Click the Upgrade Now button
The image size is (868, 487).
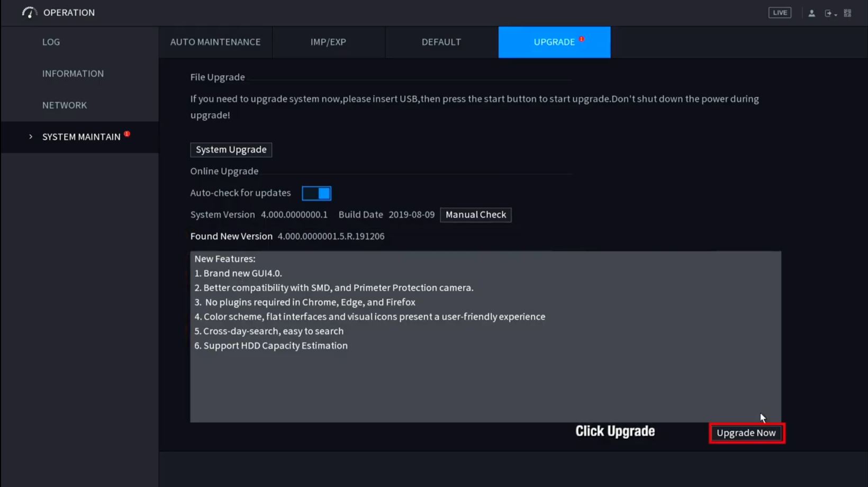point(746,433)
